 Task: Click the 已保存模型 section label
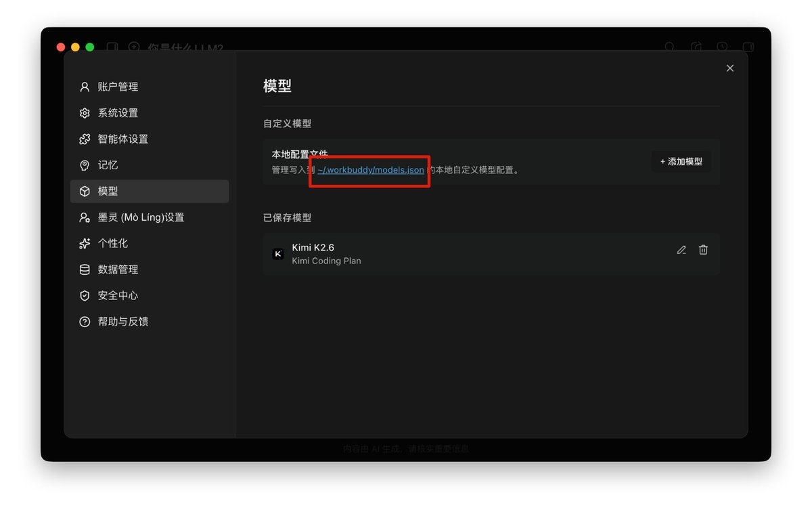[288, 218]
